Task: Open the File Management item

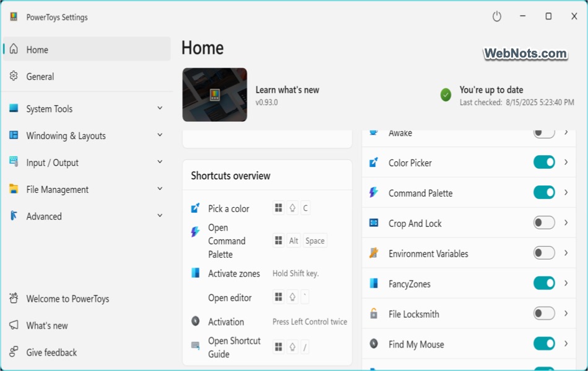Action: tap(87, 189)
